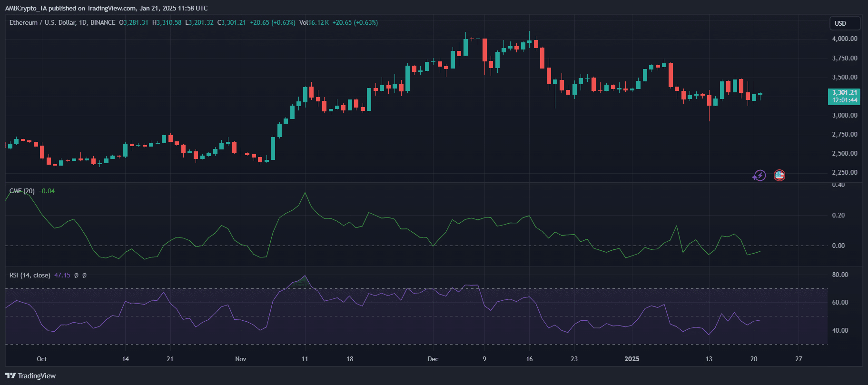Click the close price C3,301.21 readout

(232, 22)
